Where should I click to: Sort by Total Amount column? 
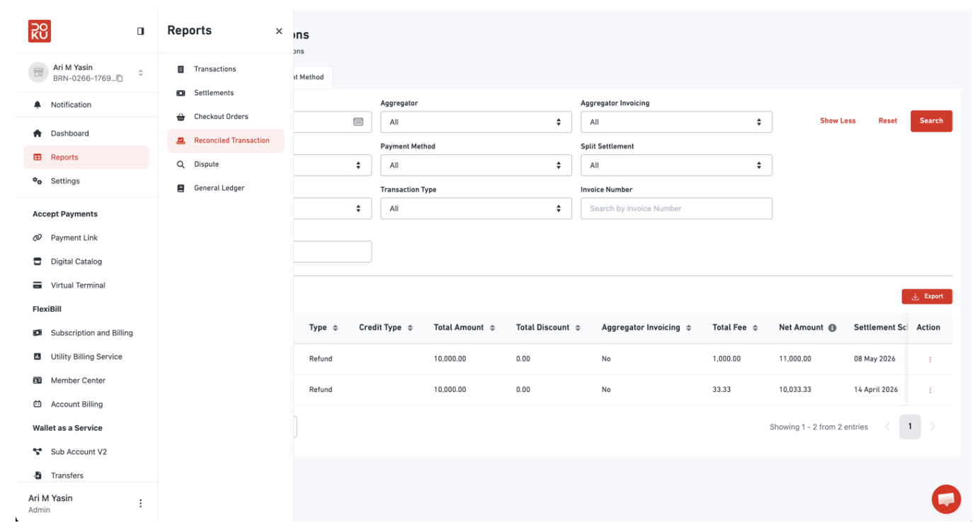click(492, 328)
